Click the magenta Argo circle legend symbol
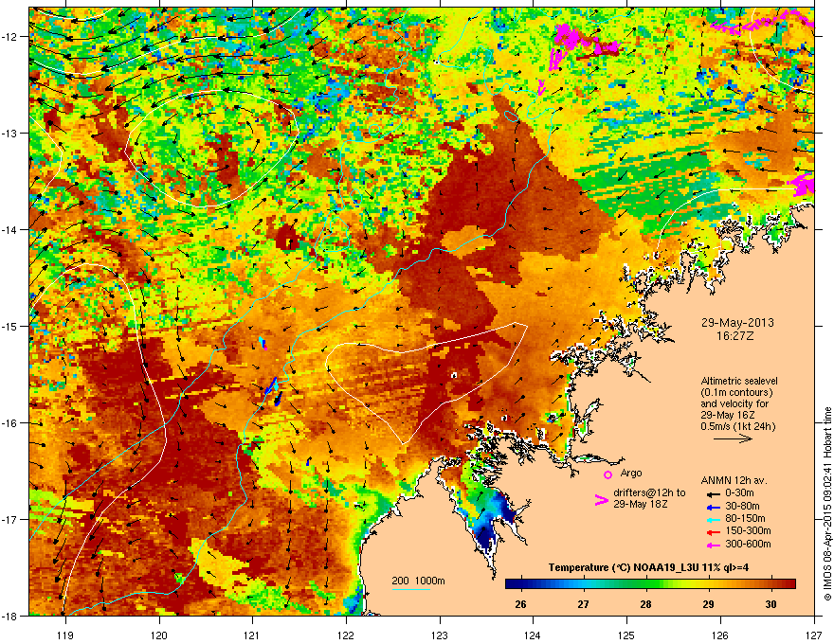This screenshot has height=644, width=834. pos(607,474)
